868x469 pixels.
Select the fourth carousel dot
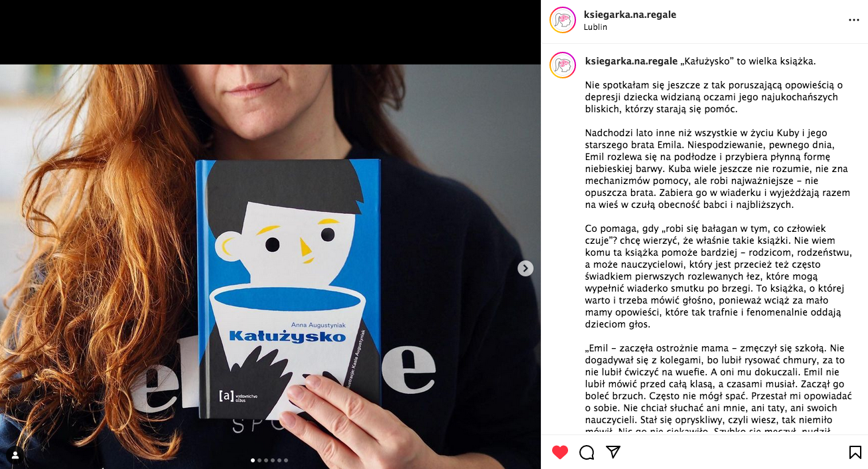(273, 460)
